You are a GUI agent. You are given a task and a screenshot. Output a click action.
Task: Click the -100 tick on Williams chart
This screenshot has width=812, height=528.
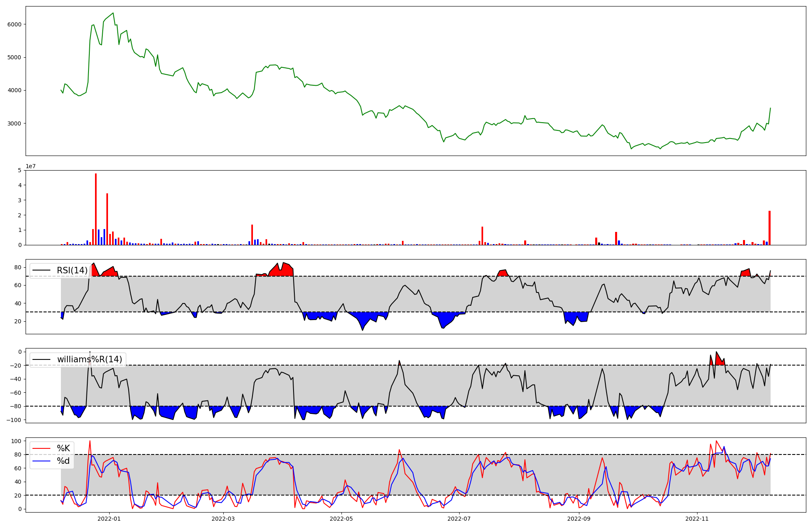pyautogui.click(x=14, y=420)
